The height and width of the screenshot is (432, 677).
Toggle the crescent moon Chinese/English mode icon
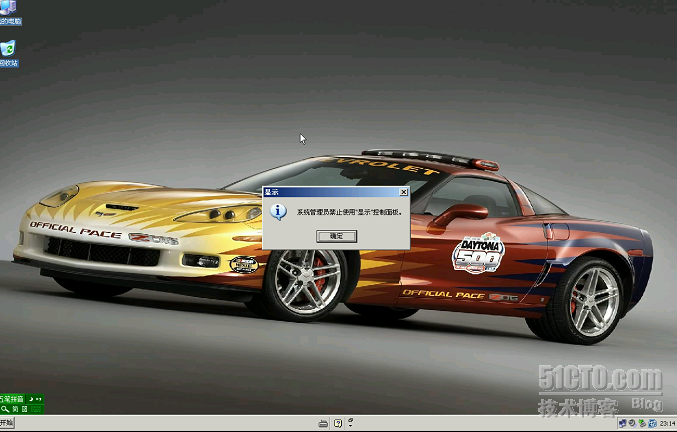31,399
